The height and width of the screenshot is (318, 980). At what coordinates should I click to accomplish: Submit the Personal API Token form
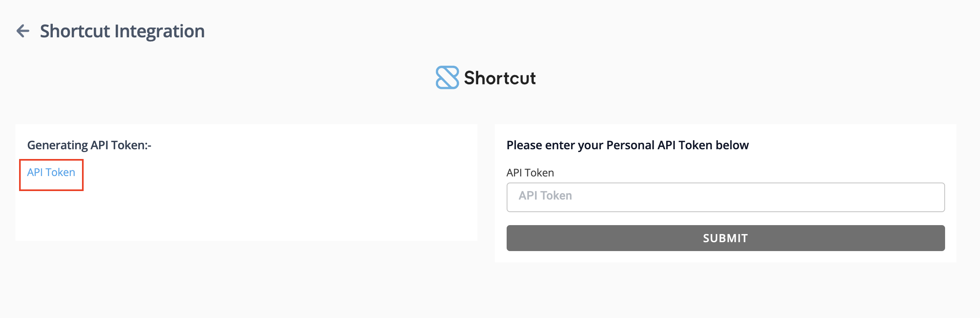click(725, 238)
